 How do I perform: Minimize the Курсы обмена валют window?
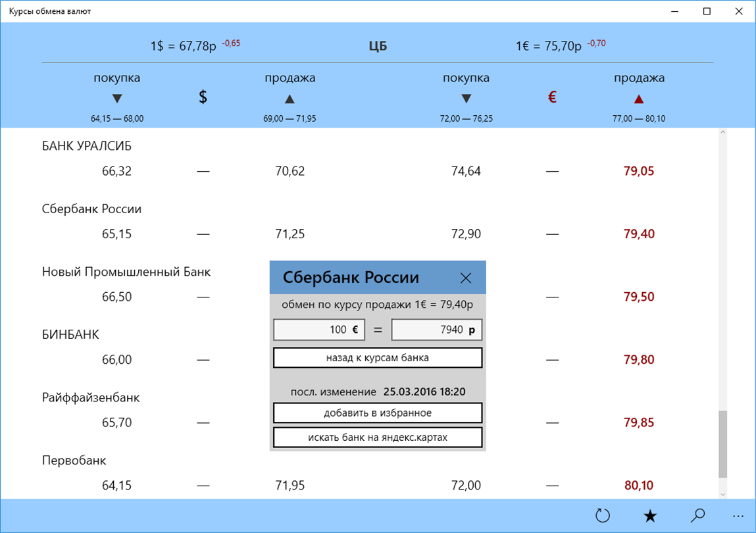(675, 11)
